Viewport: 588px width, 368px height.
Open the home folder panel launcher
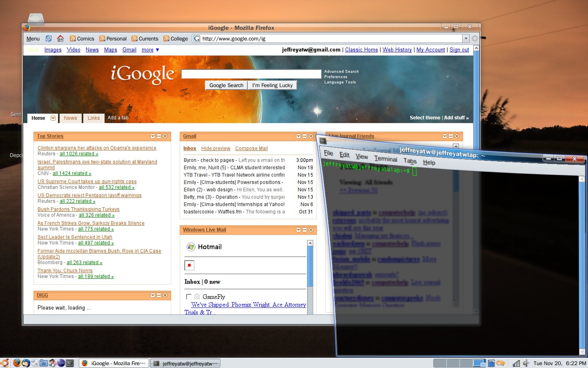44,363
